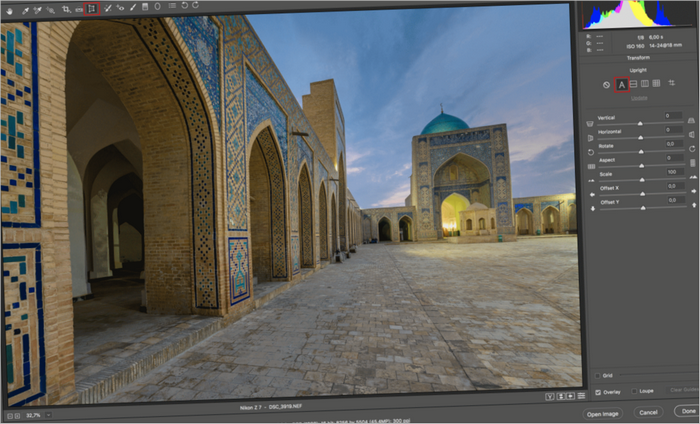The height and width of the screenshot is (424, 700).
Task: Click the Vertical value field
Action: click(x=673, y=116)
